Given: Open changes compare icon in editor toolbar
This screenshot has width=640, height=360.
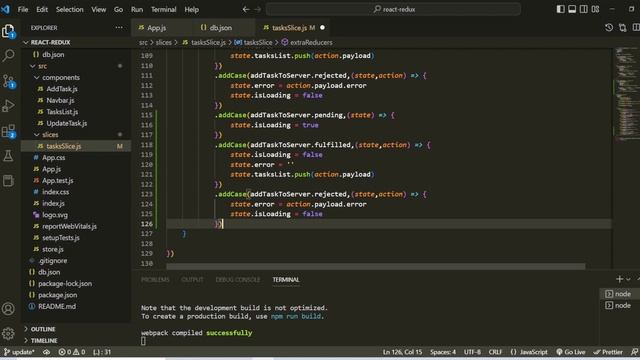Looking at the screenshot, I should point(622,27).
